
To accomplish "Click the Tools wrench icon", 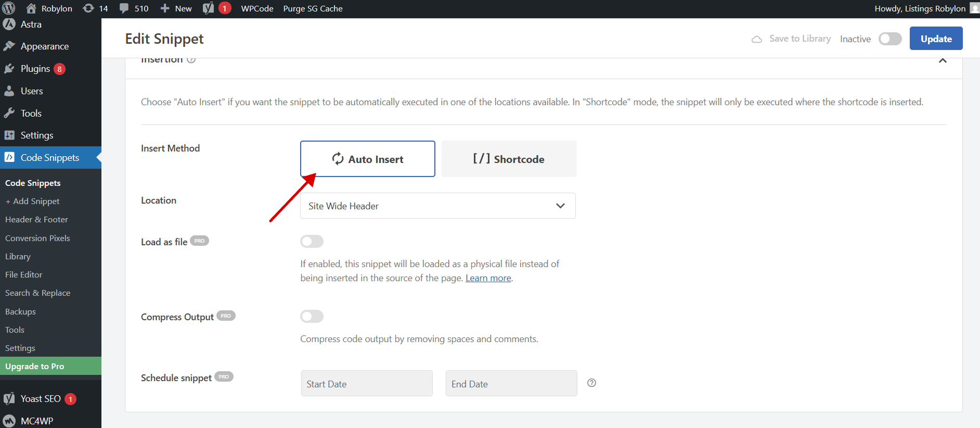I will 9,113.
